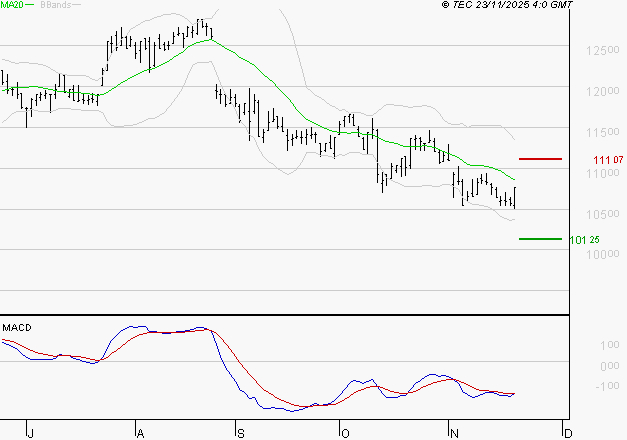Click the MA20 legend label

[12, 5]
